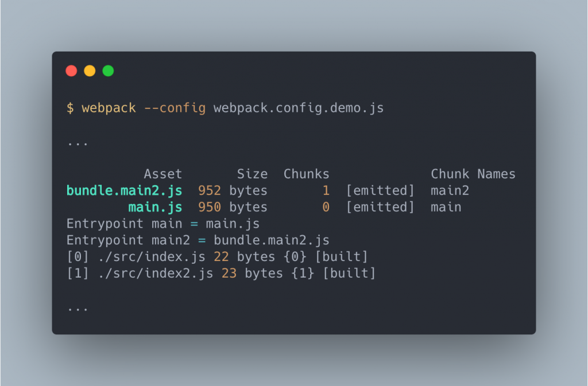Click the Entrypoint main2 line

tap(198, 240)
